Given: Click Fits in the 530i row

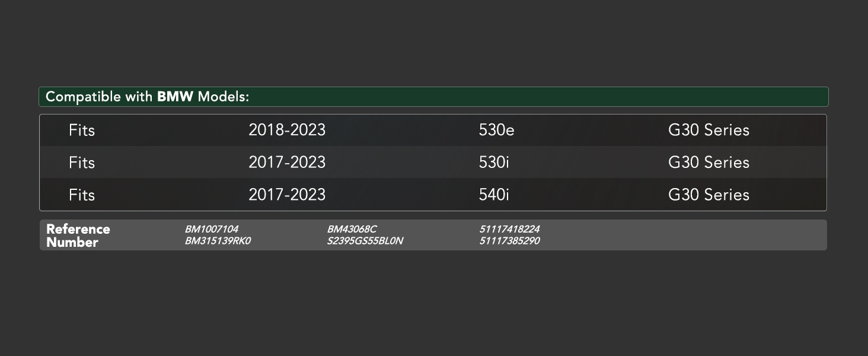Looking at the screenshot, I should pyautogui.click(x=82, y=162).
